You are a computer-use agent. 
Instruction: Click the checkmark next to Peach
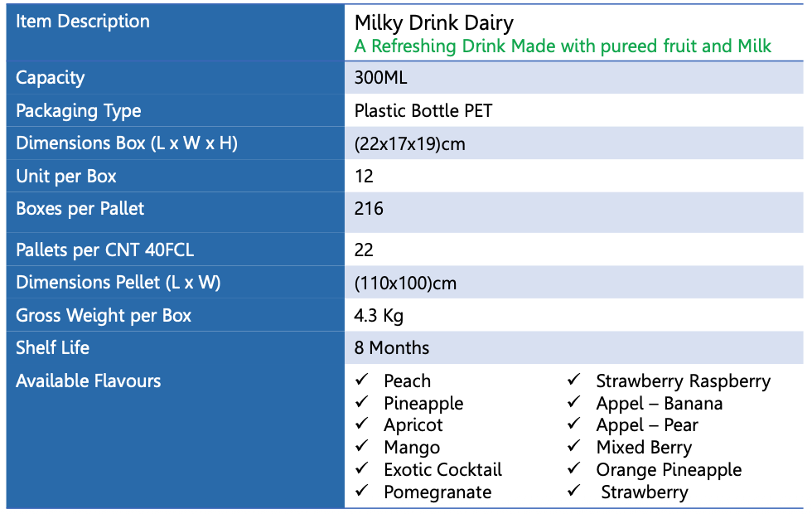point(361,380)
